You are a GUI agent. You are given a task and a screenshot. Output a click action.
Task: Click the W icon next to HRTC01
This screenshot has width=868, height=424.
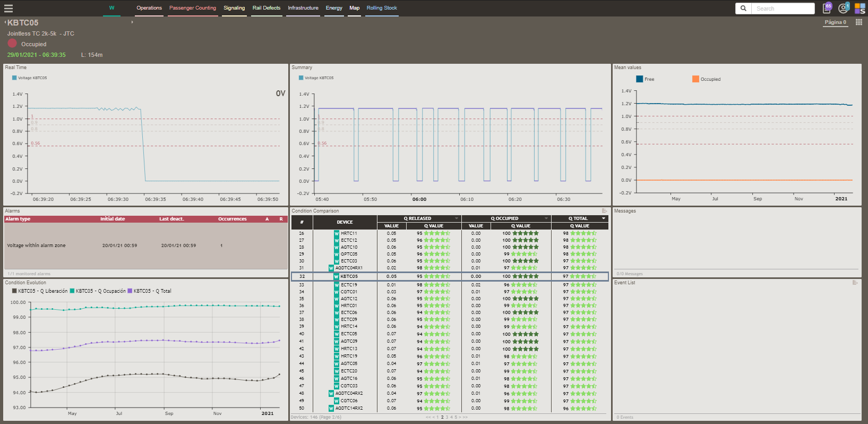(337, 306)
